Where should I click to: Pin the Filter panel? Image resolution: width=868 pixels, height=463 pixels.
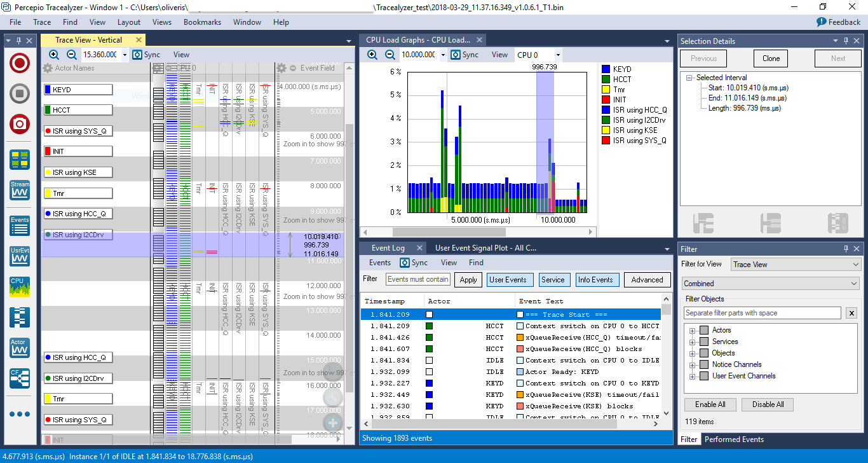846,249
